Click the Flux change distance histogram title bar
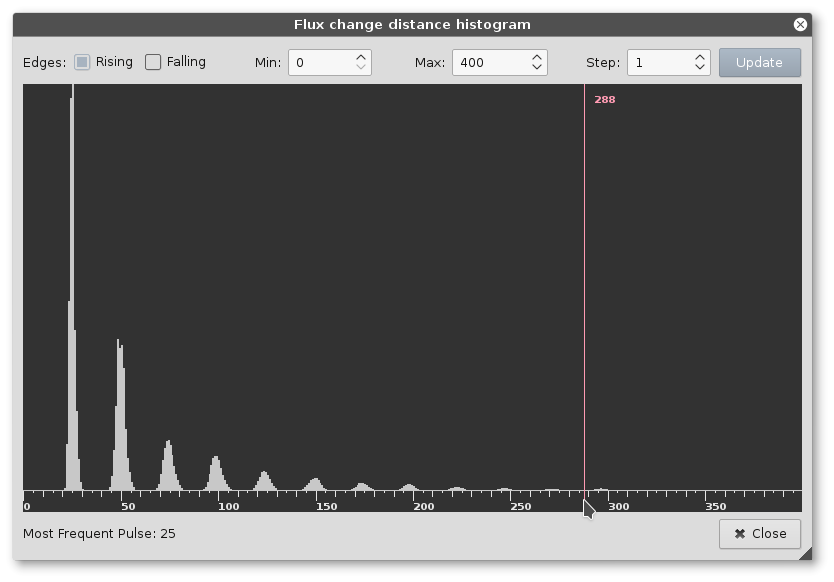 412,25
